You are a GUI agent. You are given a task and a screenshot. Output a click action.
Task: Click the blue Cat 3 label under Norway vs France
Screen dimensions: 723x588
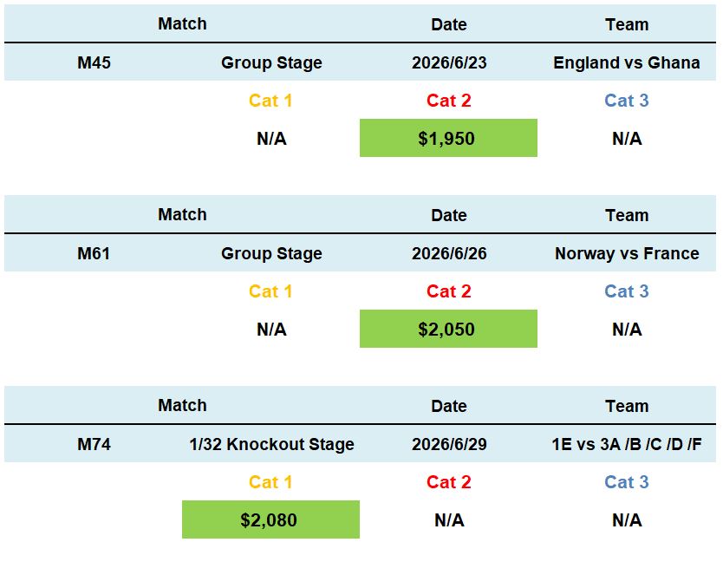pos(626,291)
